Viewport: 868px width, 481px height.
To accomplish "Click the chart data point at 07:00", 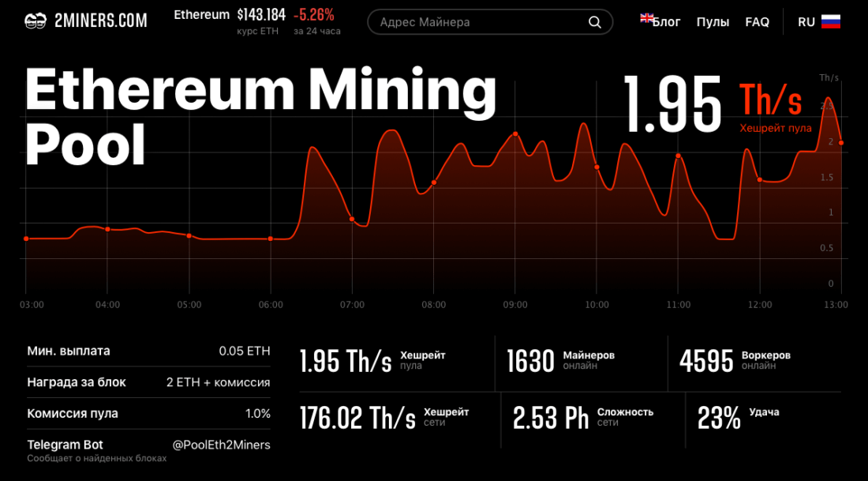I will tap(352, 220).
